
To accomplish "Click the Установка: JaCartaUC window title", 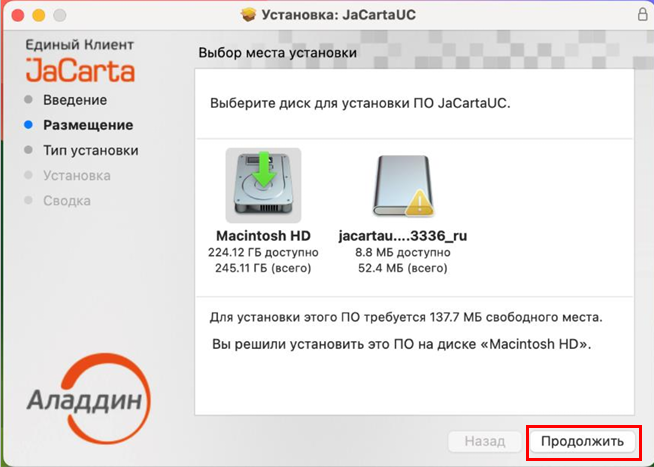I will pyautogui.click(x=338, y=15).
